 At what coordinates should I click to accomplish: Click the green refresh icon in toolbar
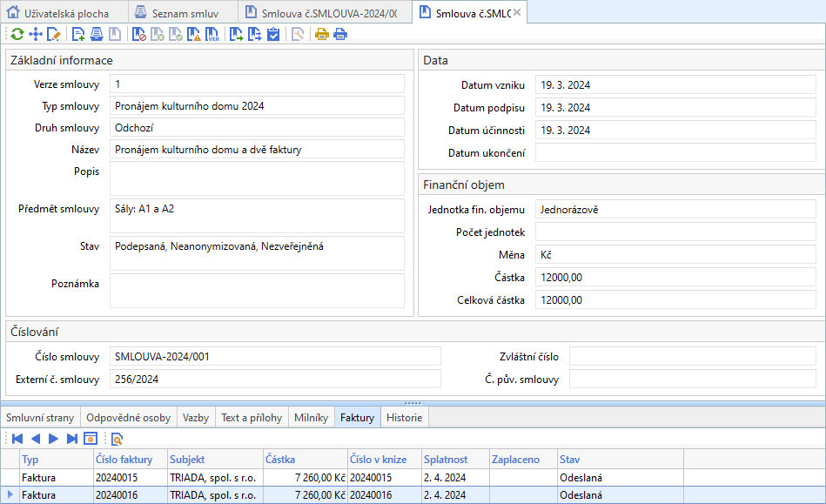coord(17,35)
